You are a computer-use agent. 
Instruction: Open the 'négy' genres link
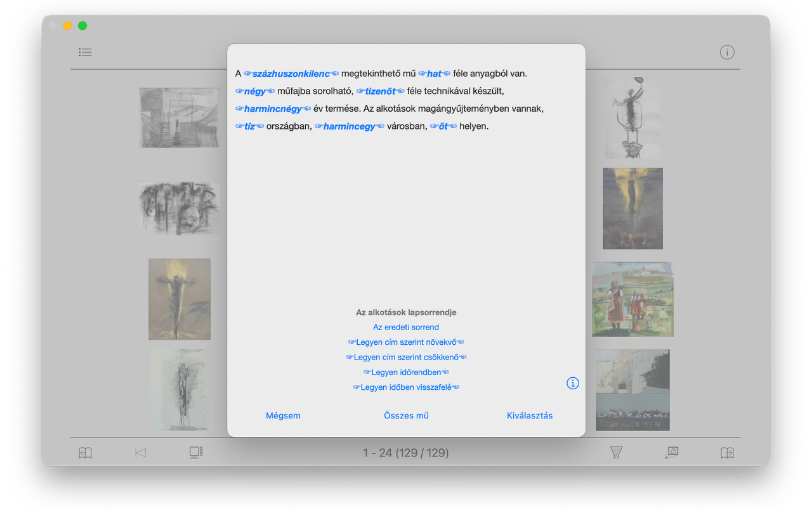click(255, 91)
